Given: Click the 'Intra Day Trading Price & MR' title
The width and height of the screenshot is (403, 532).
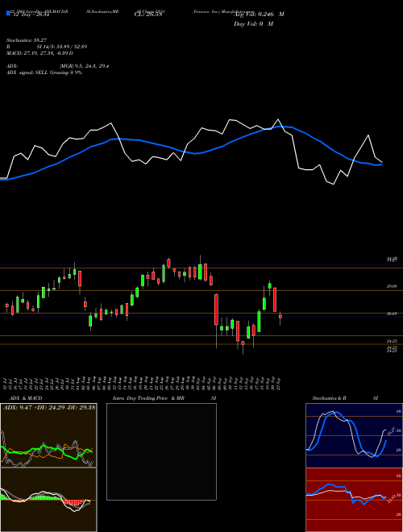Looking at the screenshot, I should point(148,398).
